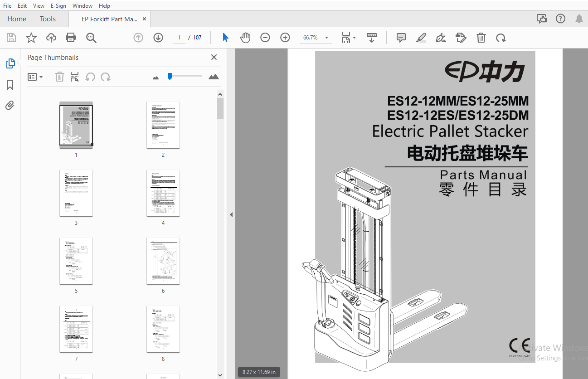Open Page Thumbnails sidebar icon
The image size is (588, 379).
pos(10,64)
